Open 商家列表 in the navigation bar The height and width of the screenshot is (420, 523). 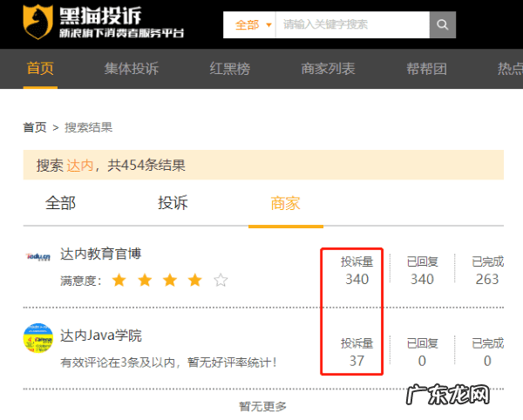click(329, 69)
